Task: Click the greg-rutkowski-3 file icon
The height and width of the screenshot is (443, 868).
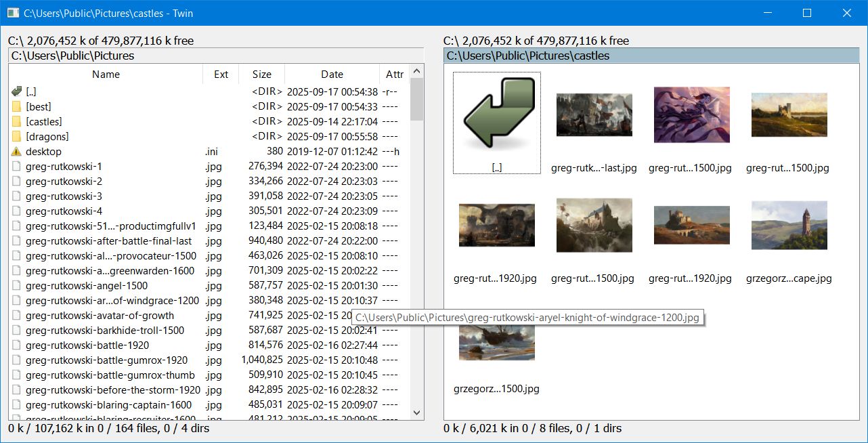Action: pyautogui.click(x=17, y=196)
